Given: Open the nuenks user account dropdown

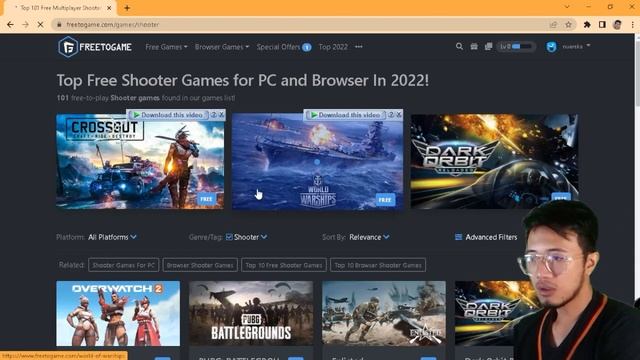Looking at the screenshot, I should click(x=576, y=47).
